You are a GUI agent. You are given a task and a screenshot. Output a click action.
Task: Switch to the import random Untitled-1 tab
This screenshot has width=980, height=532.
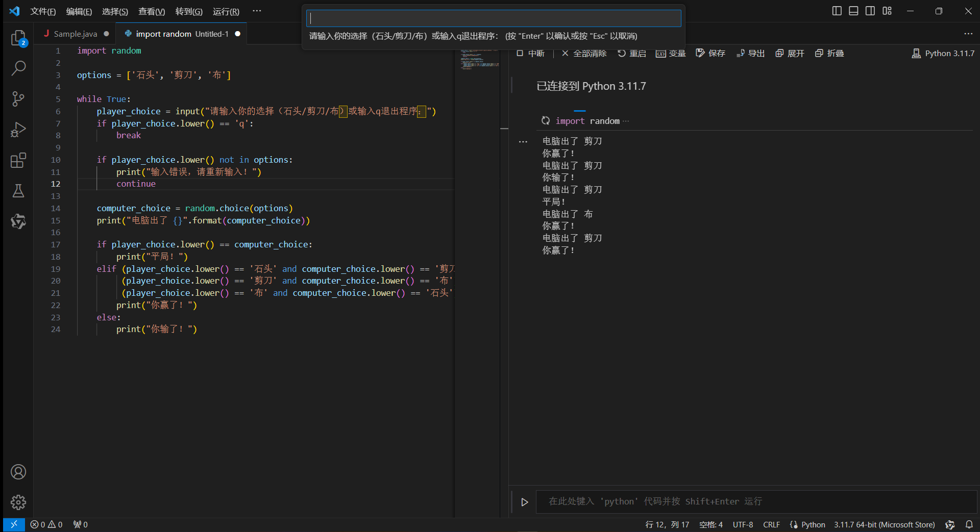(x=182, y=34)
